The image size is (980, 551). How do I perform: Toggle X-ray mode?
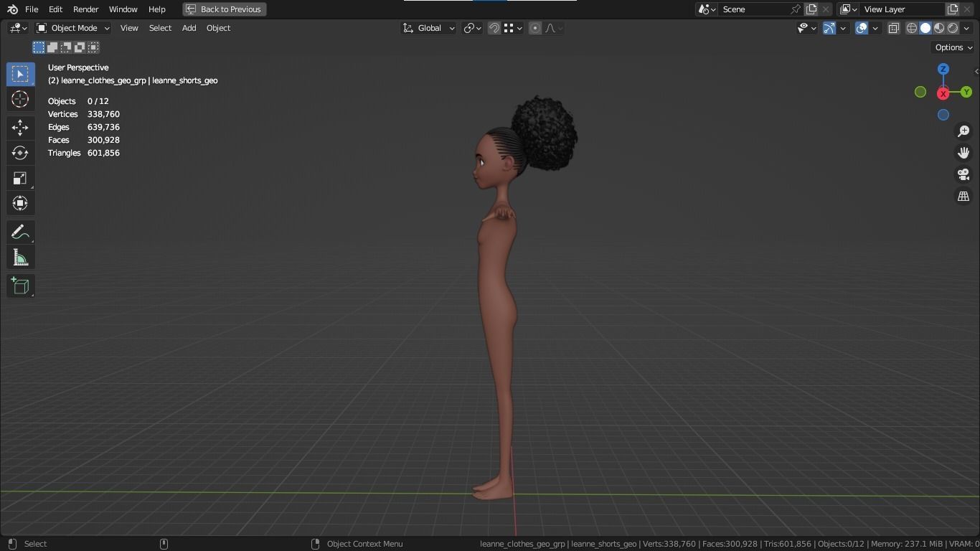pyautogui.click(x=894, y=28)
